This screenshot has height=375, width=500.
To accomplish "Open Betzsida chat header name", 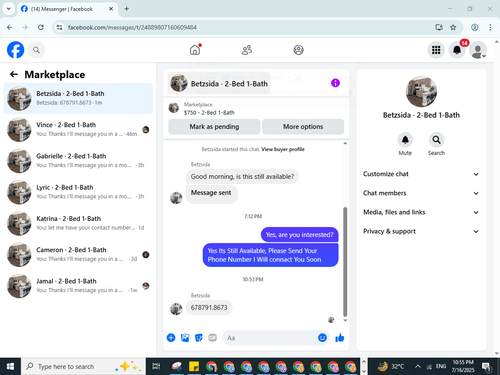I will point(229,84).
